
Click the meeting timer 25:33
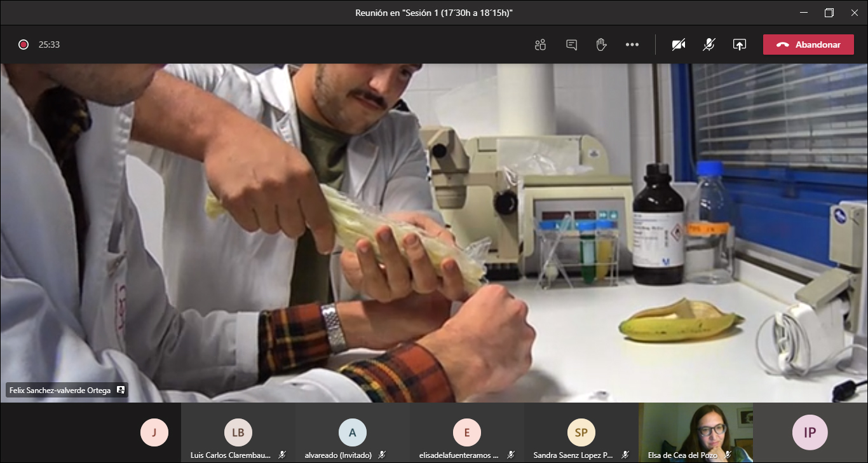pyautogui.click(x=49, y=45)
